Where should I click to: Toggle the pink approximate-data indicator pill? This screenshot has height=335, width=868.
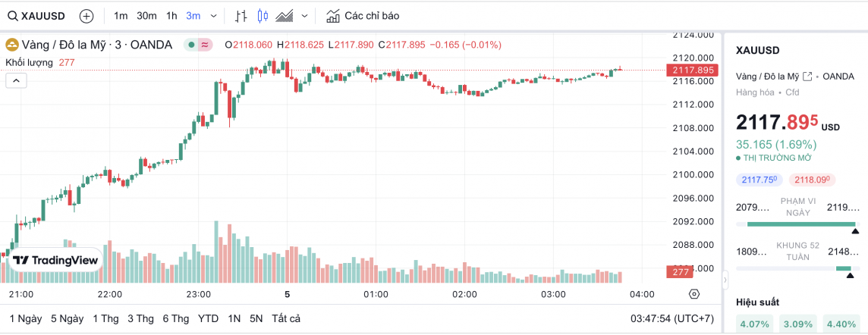(205, 45)
